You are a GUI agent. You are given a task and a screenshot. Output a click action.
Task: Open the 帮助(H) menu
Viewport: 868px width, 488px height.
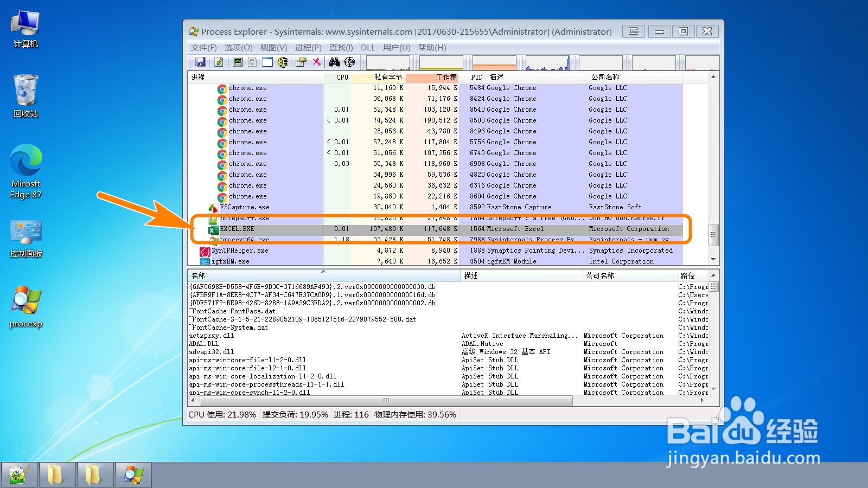(x=432, y=48)
